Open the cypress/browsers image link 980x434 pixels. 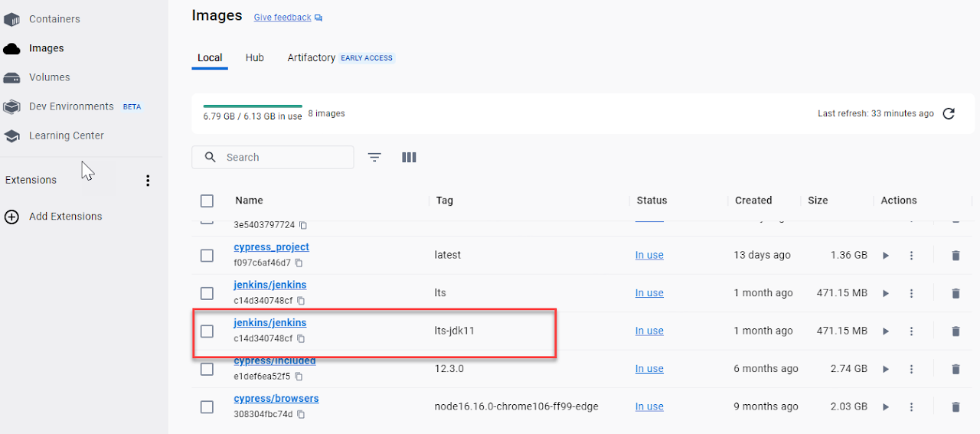click(276, 399)
